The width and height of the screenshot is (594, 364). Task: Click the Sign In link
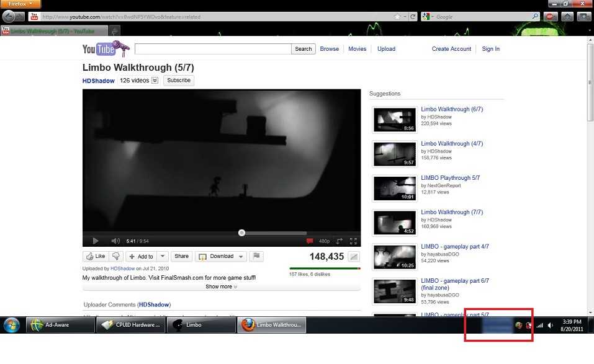[490, 49]
